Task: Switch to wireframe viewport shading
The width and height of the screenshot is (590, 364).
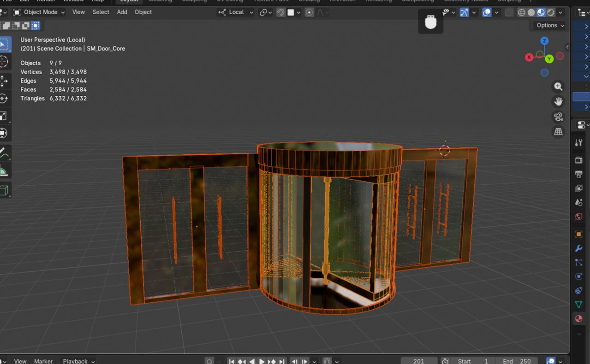Action: [x=521, y=12]
